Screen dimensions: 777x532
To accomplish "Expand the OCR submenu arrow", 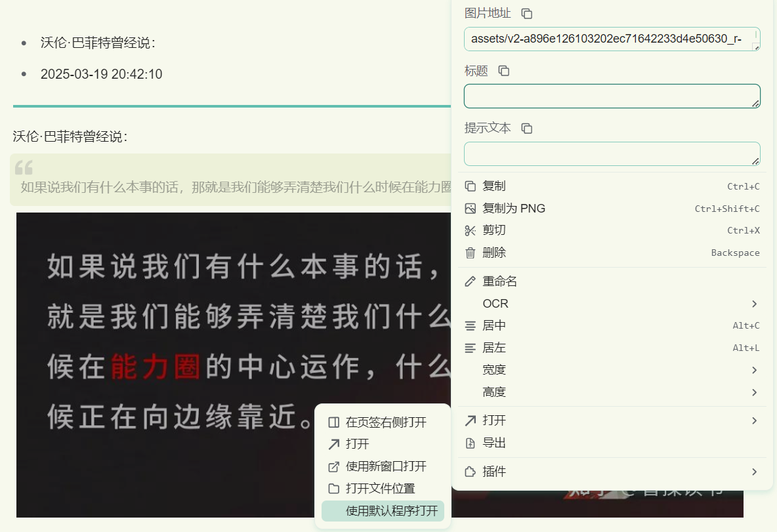I will tap(754, 304).
